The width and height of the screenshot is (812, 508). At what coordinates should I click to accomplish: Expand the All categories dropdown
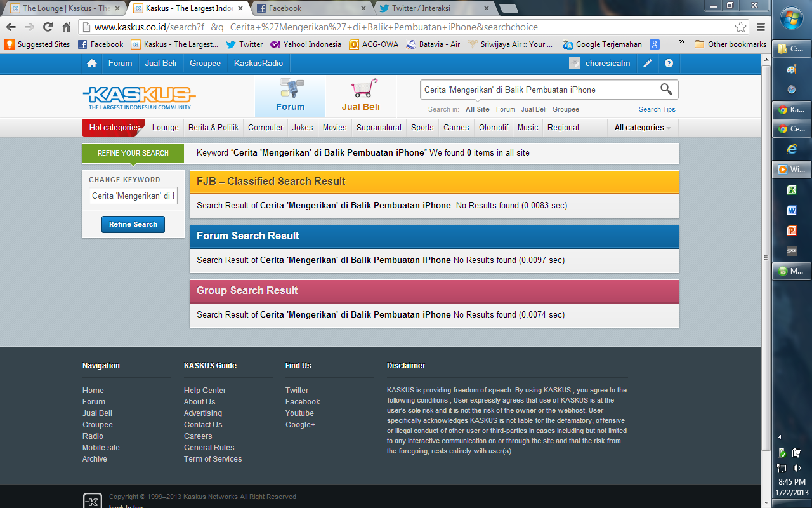pos(643,128)
